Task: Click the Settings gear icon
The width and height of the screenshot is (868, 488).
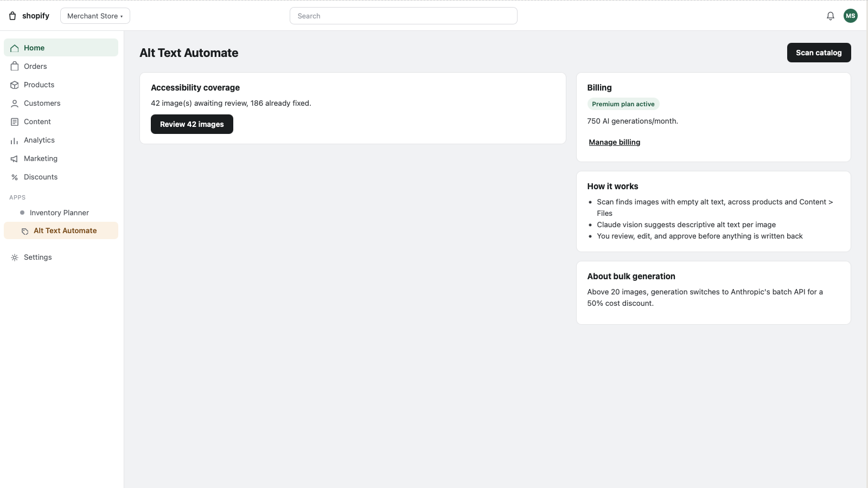Action: [x=15, y=258]
